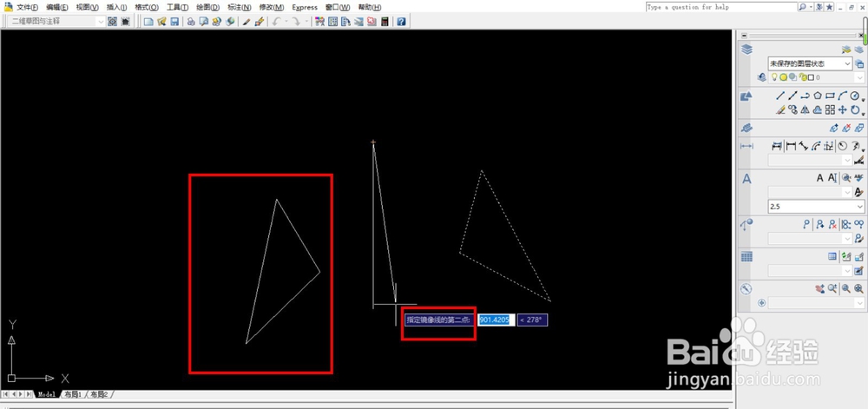Toggle the layer lock icon
Viewport: 868px width, 409px height.
pos(803,77)
